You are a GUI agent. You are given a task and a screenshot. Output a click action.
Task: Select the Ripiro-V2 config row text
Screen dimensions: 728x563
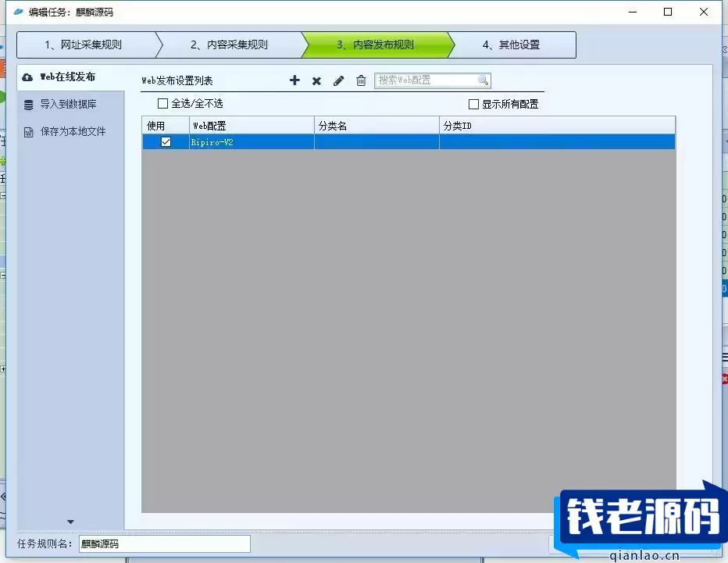click(212, 142)
